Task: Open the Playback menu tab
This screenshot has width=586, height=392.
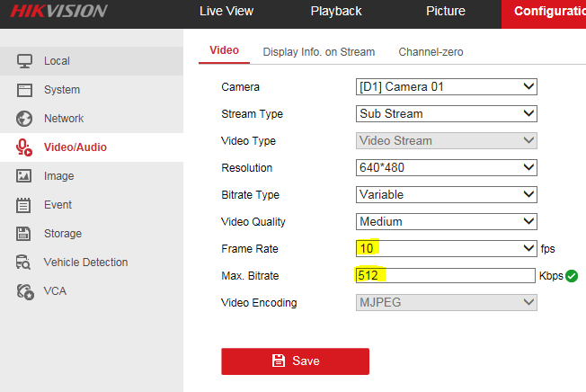Action: pos(336,12)
